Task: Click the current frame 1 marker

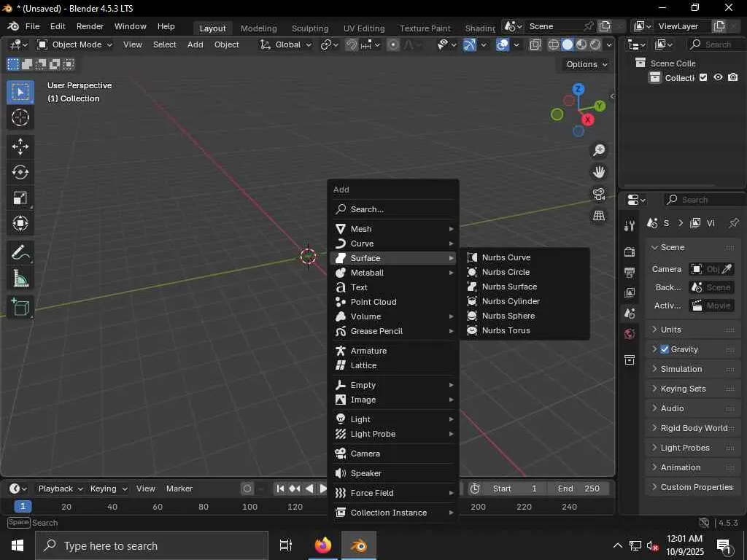Action: (x=23, y=507)
